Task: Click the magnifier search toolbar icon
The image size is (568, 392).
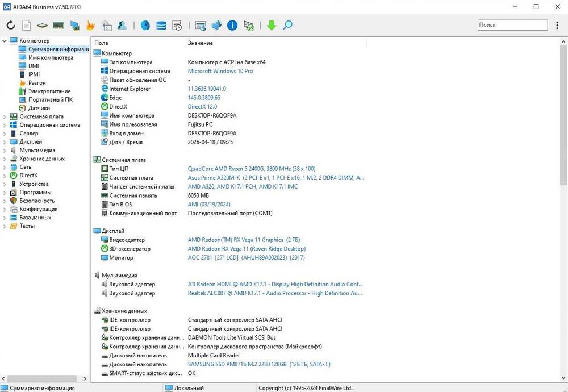Action: 287,25
